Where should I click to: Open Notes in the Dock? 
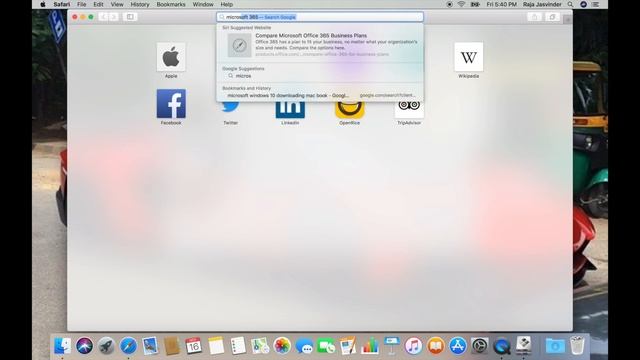click(216, 346)
